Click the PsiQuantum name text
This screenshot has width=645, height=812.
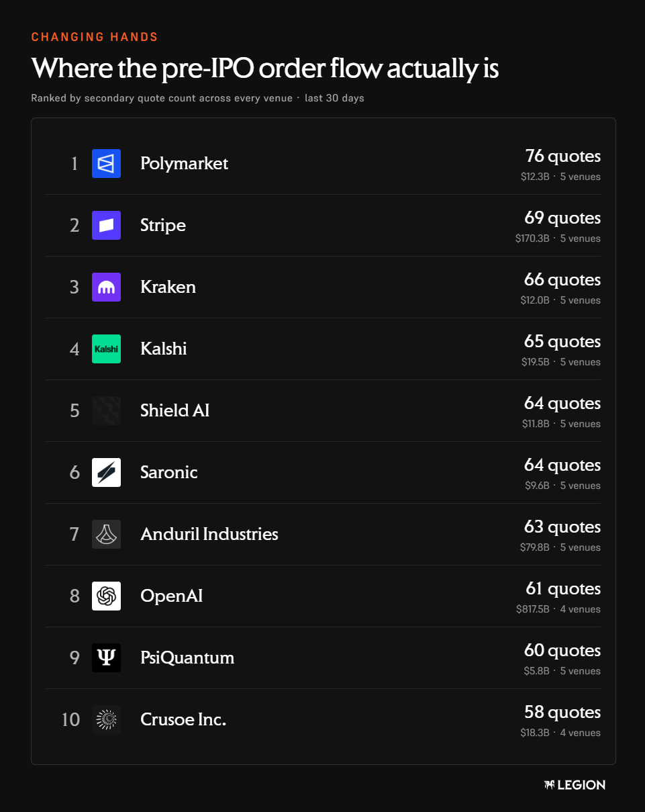coord(187,658)
